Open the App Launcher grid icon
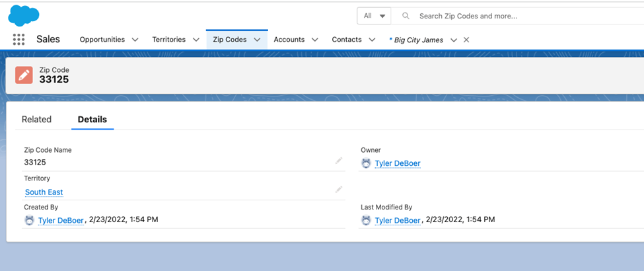This screenshot has height=271, width=644. click(x=18, y=40)
